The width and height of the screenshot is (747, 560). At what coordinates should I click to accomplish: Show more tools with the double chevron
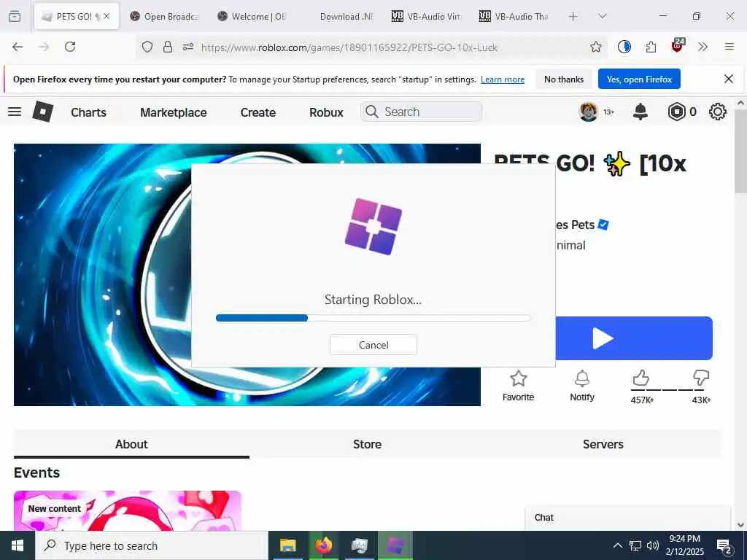pyautogui.click(x=703, y=47)
